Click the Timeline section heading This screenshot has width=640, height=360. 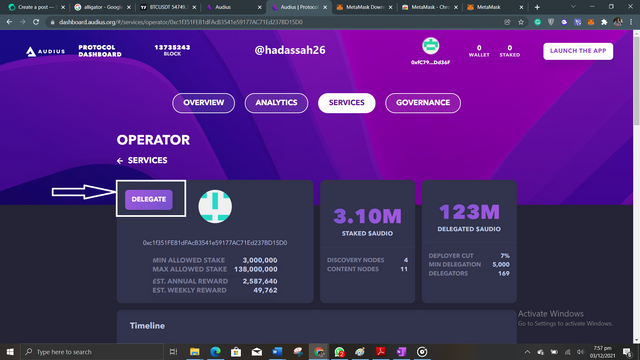pyautogui.click(x=147, y=326)
